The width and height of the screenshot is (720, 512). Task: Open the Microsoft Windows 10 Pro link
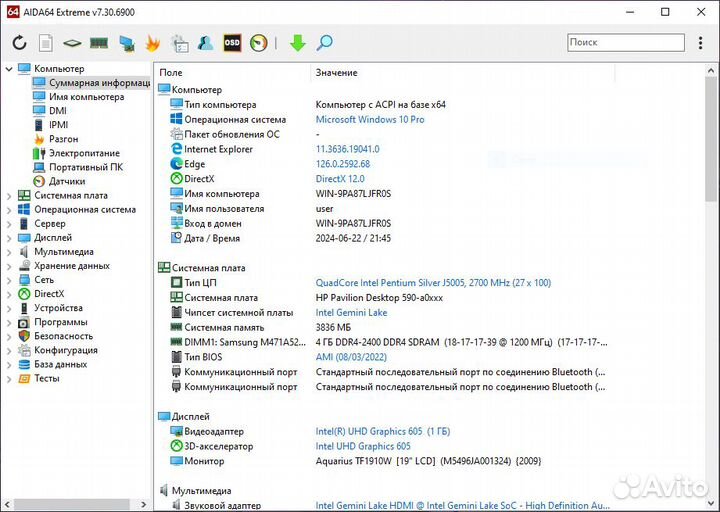pos(370,119)
